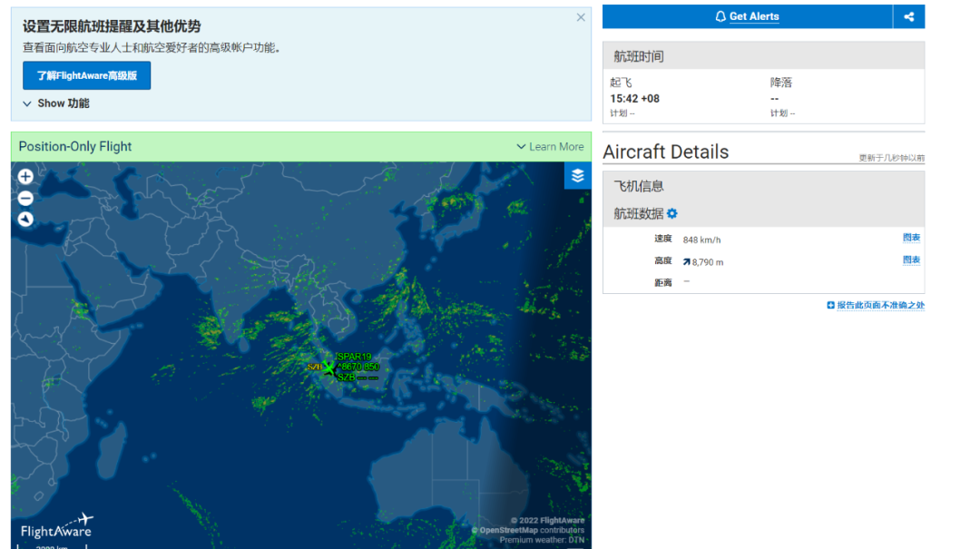980x549 pixels.
Task: Select the green aircraft icon on map
Action: 328,368
